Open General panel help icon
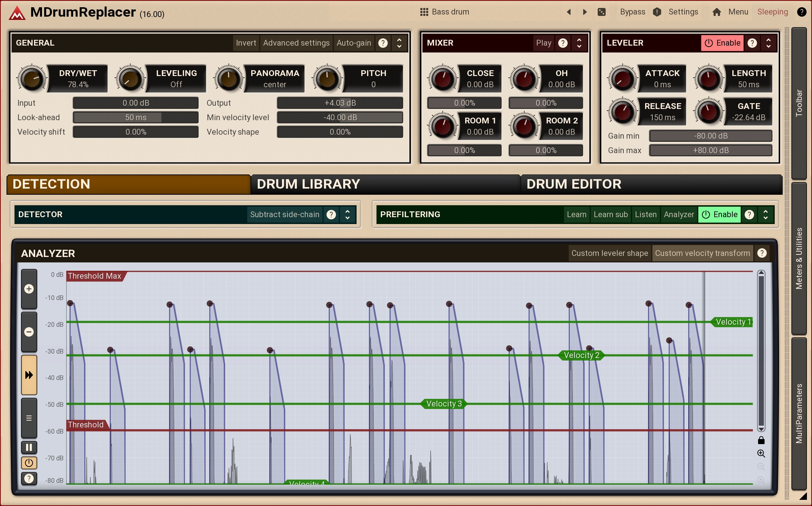 (x=383, y=43)
